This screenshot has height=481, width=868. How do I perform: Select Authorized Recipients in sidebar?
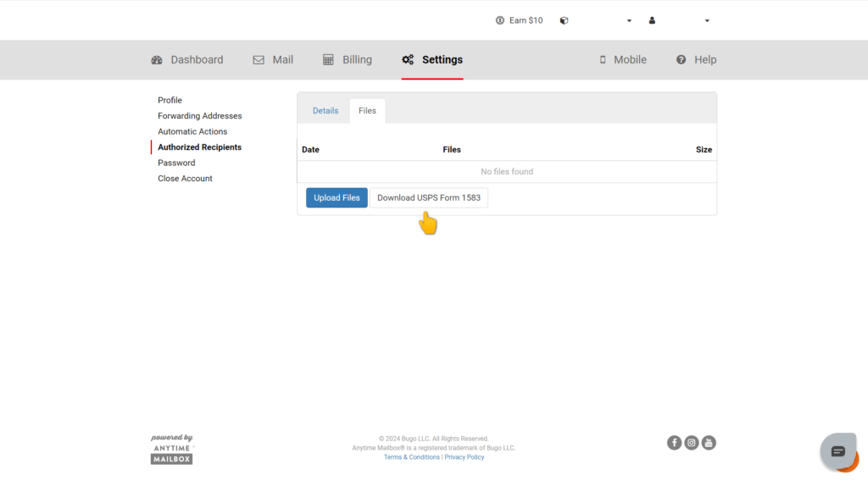(x=199, y=147)
